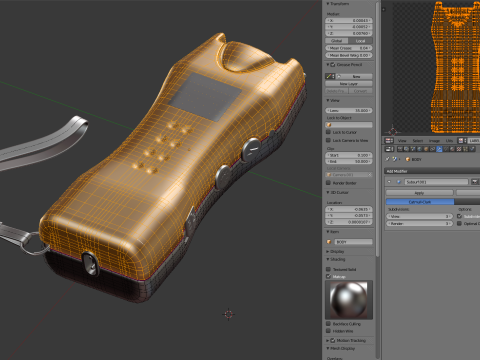Disable the Matcap checkbox
480x360 pixels.
[328, 276]
